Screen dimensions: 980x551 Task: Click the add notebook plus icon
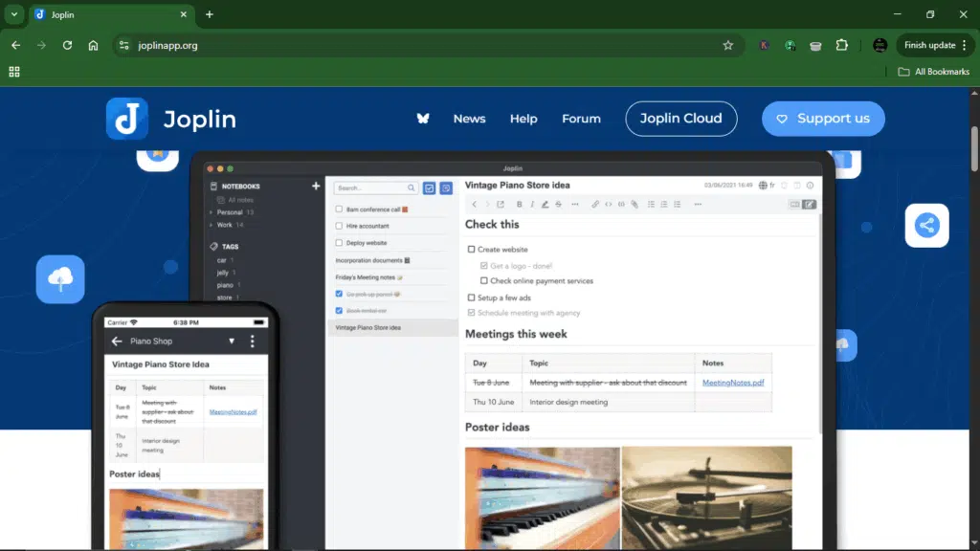click(316, 187)
